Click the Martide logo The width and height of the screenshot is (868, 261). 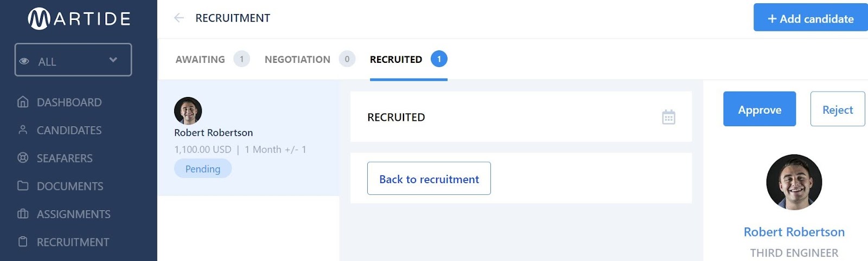click(x=79, y=19)
